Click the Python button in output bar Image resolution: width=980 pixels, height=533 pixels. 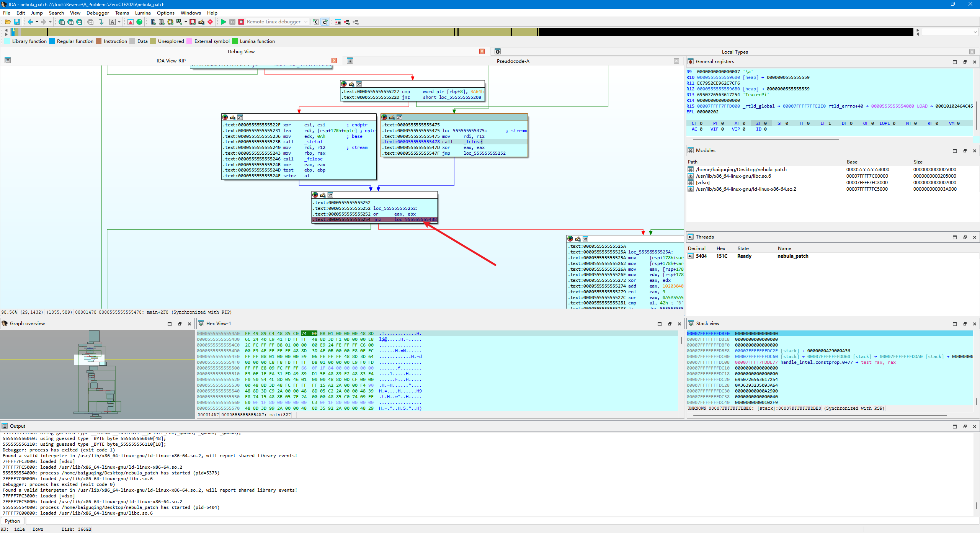coord(13,521)
